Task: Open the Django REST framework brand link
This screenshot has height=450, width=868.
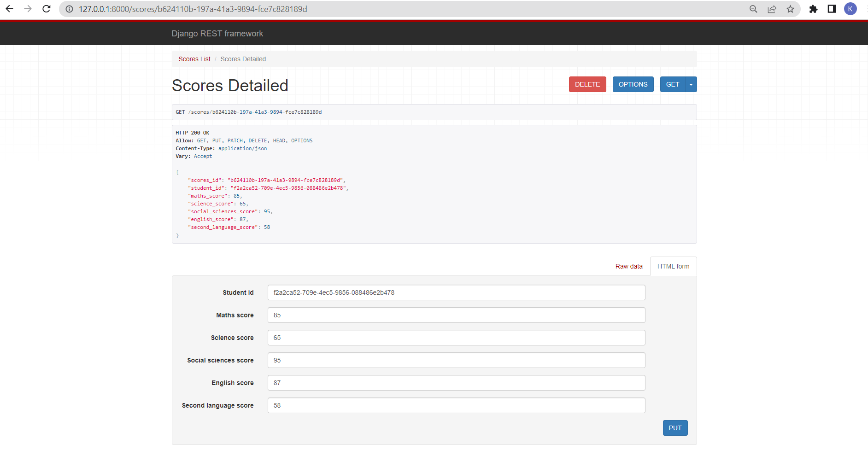Action: tap(217, 34)
